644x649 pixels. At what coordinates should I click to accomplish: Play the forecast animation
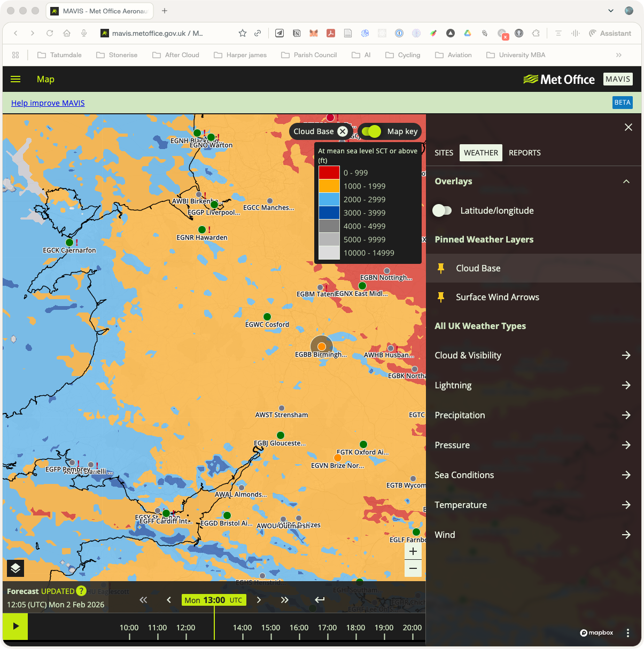[15, 626]
